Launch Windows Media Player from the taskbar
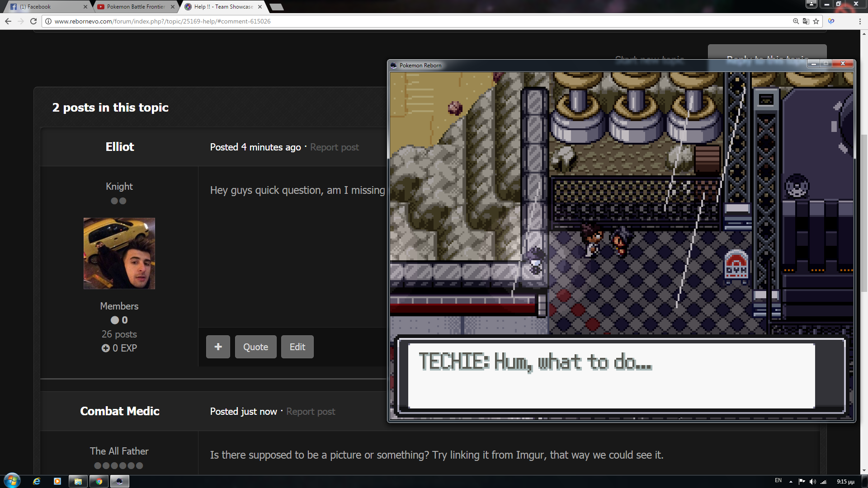 pos(57,481)
